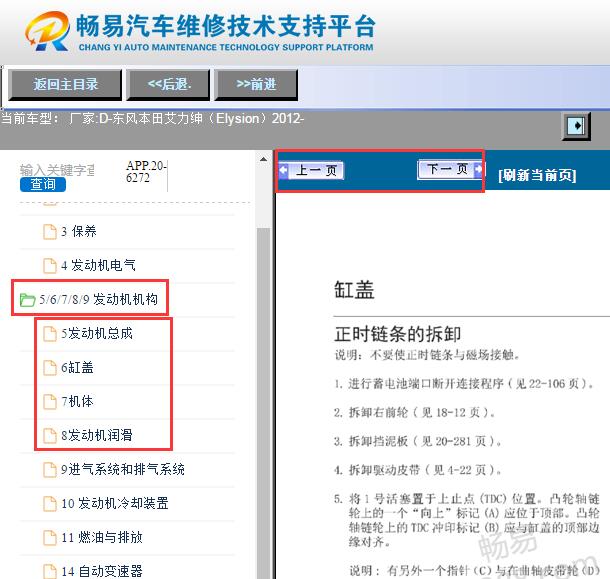The width and height of the screenshot is (610, 579).
Task: Click the 当前车型 vehicle model text
Action: click(x=152, y=118)
